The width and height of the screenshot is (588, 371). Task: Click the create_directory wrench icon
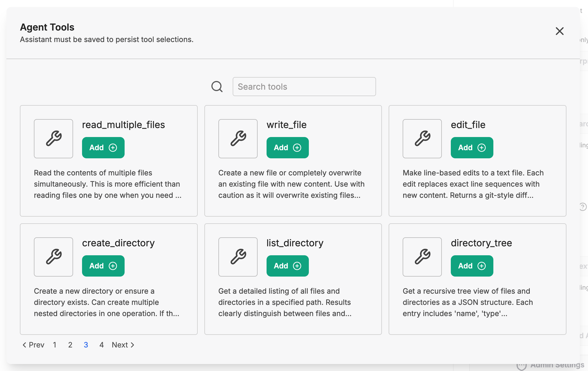(53, 257)
